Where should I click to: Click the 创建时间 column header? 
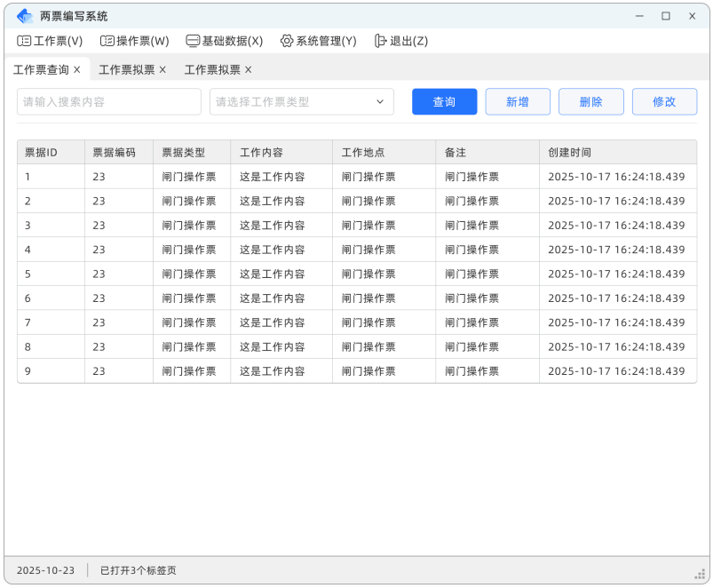(x=618, y=152)
